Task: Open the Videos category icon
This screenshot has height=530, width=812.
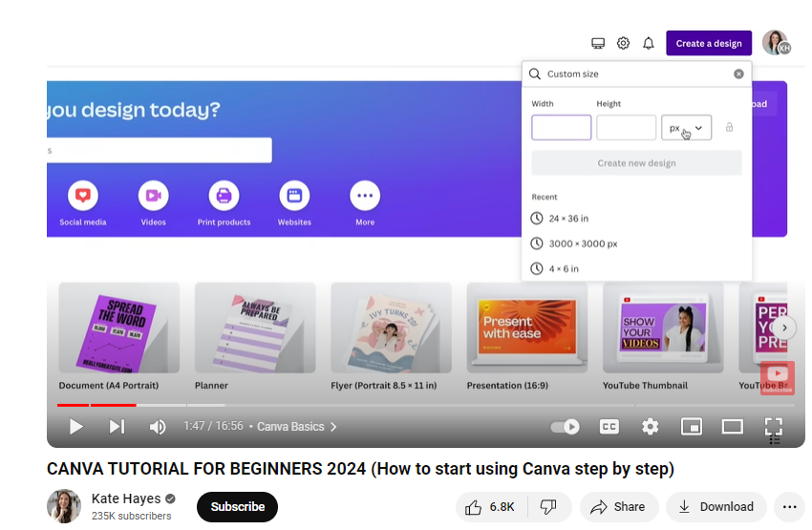Action: pos(153,196)
